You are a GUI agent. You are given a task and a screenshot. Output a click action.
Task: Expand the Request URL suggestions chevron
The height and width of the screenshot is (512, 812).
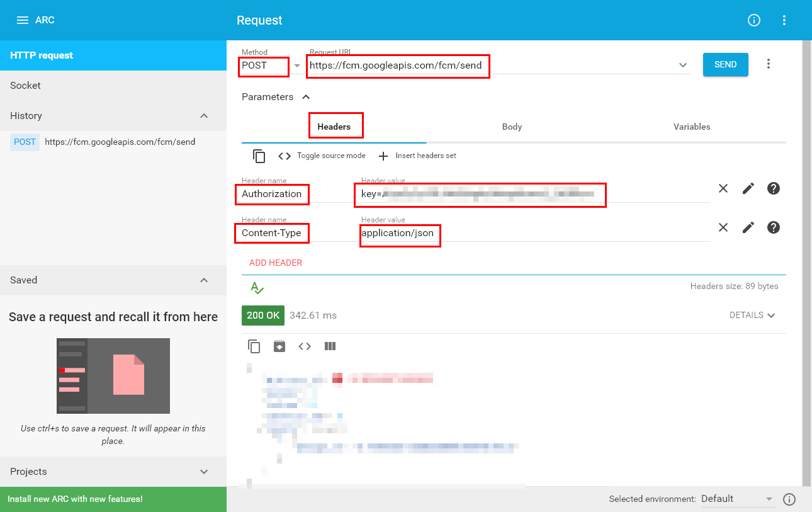pos(683,65)
